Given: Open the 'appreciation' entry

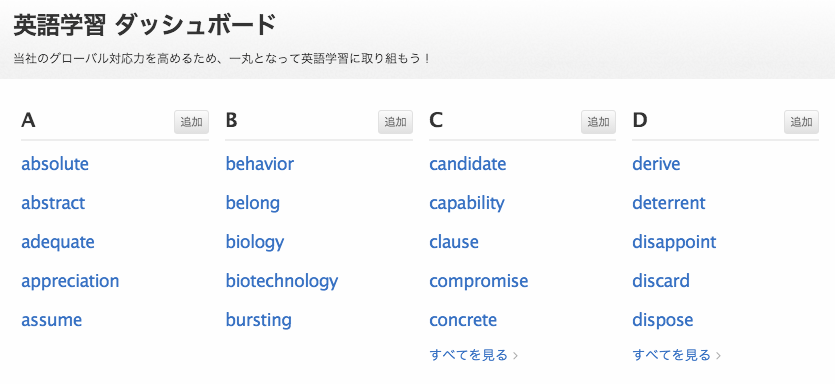Looking at the screenshot, I should [70, 281].
